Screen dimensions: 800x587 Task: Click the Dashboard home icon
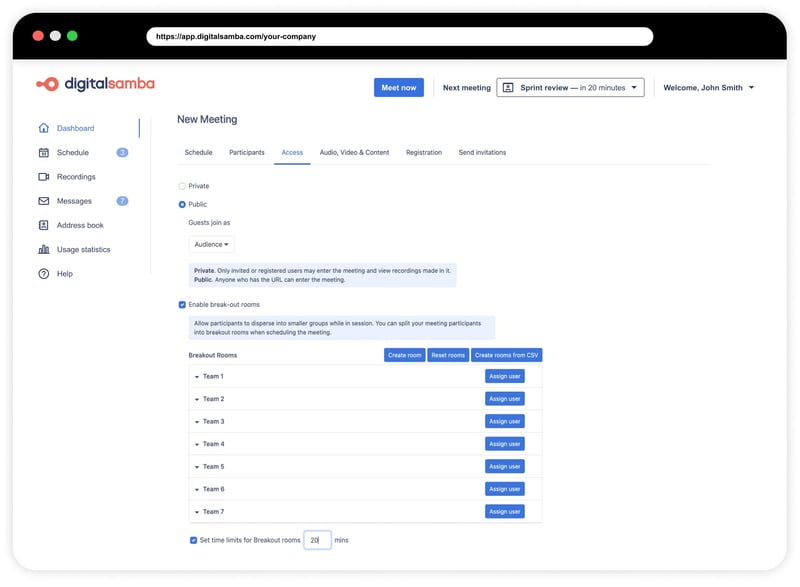43,128
